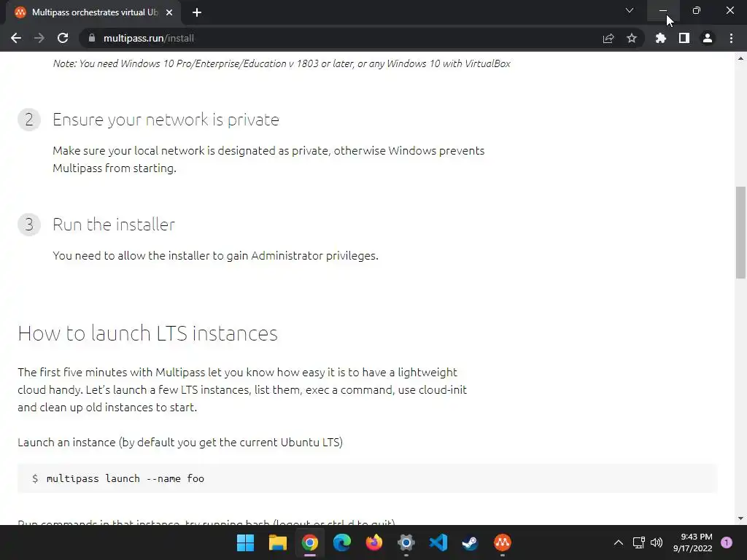Open the Extensions puzzle icon

click(x=661, y=38)
